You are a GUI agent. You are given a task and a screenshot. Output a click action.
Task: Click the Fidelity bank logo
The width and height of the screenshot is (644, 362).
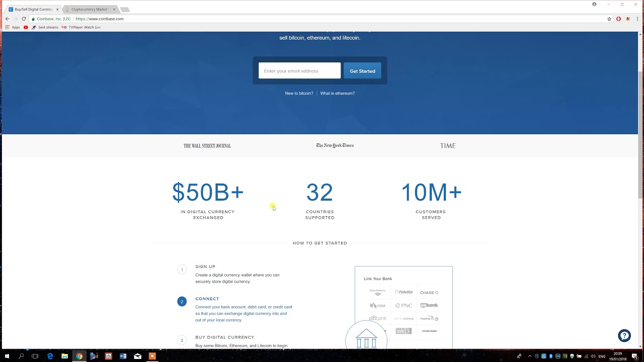(404, 292)
